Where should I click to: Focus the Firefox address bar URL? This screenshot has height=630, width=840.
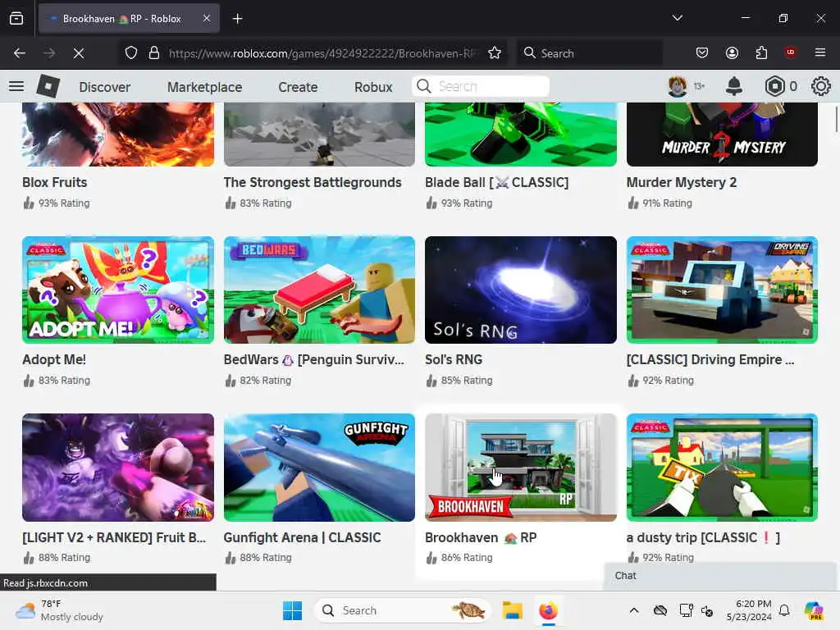322,53
